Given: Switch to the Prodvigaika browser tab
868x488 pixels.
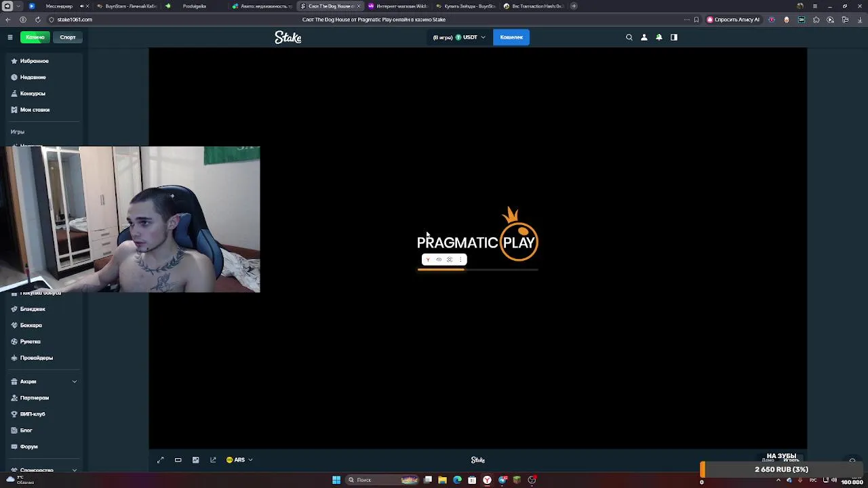Looking at the screenshot, I should [195, 6].
